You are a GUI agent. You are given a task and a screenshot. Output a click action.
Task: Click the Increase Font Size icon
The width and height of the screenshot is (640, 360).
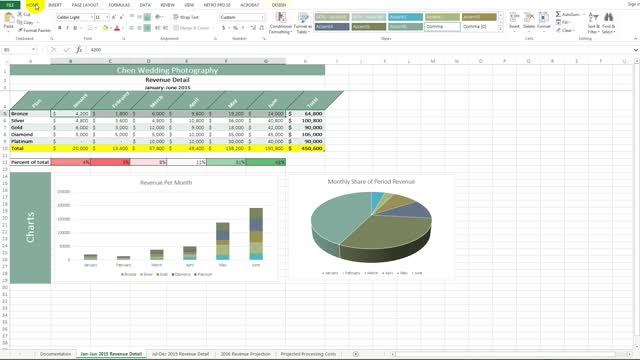[114, 17]
